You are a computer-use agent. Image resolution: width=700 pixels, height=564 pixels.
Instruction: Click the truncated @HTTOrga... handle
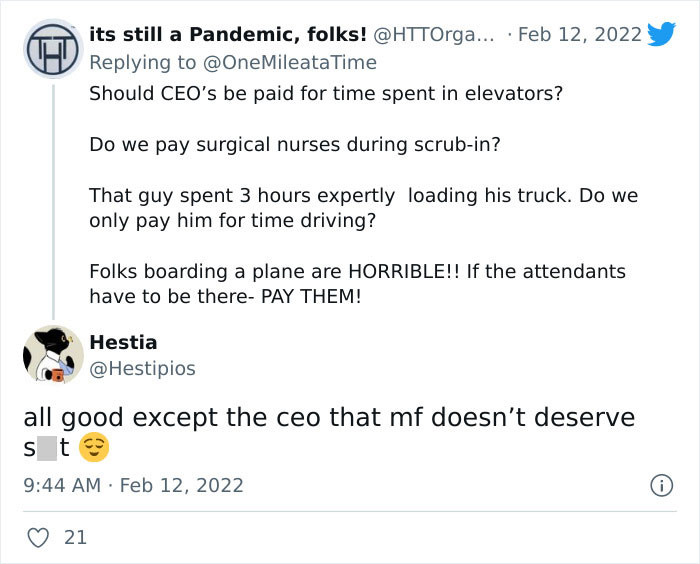point(434,35)
